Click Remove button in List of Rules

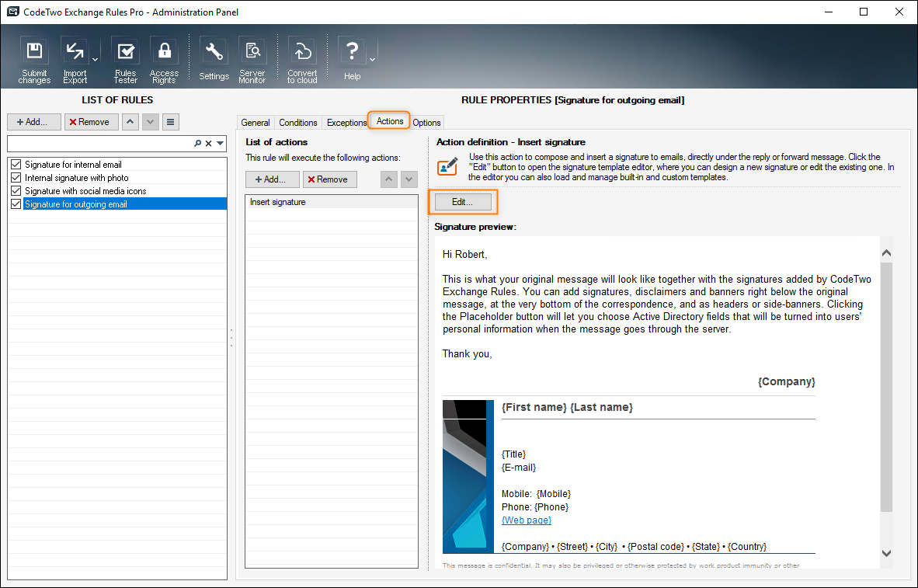(92, 122)
